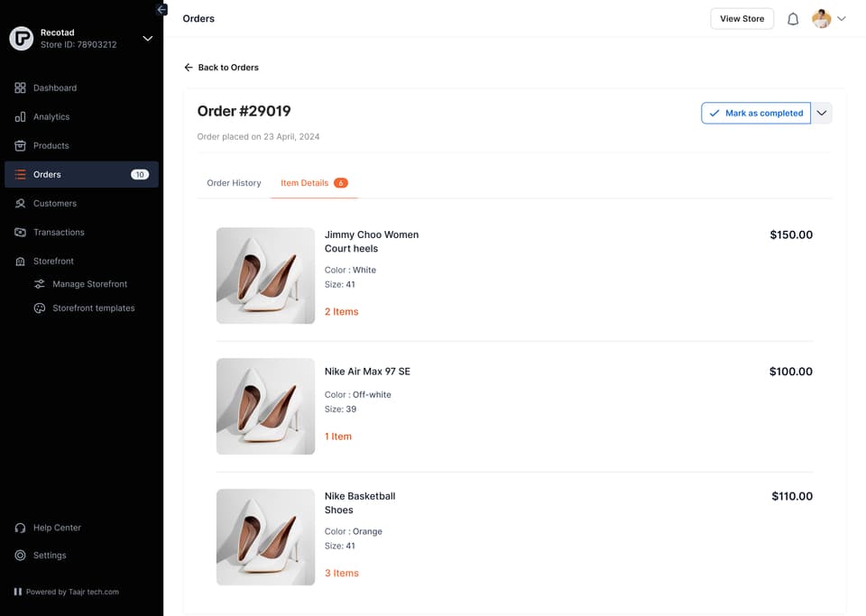Click the Store ID: 78903212 text
Viewport: 866px width, 616px height.
[78, 45]
